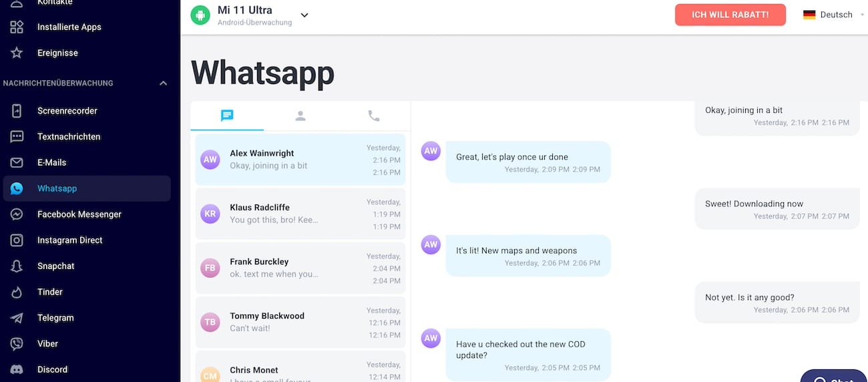Click the Installierte Apps grid icon
Screen dimensions: 868x382
point(17,27)
